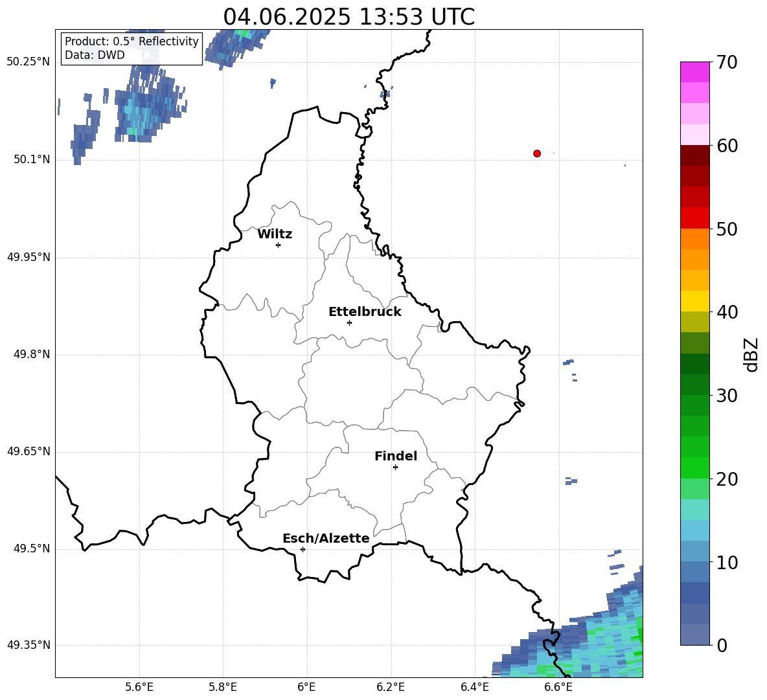This screenshot has height=700, width=767.
Task: Click the Findel city label
Action: pyautogui.click(x=396, y=456)
